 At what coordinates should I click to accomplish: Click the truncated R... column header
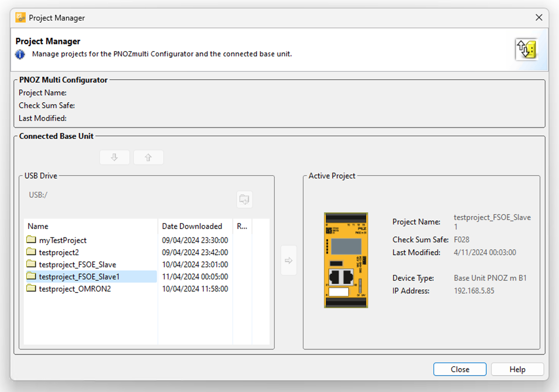(x=242, y=226)
